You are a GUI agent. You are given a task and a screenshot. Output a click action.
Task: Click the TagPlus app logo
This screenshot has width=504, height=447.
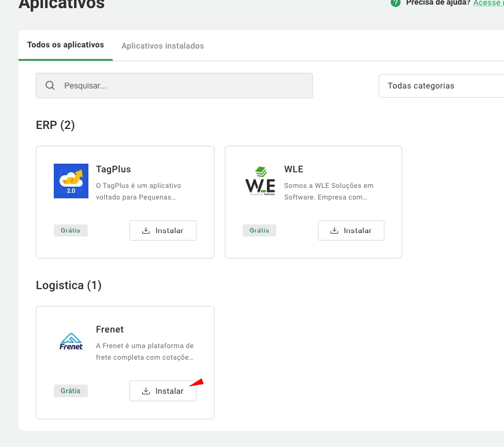tap(71, 181)
